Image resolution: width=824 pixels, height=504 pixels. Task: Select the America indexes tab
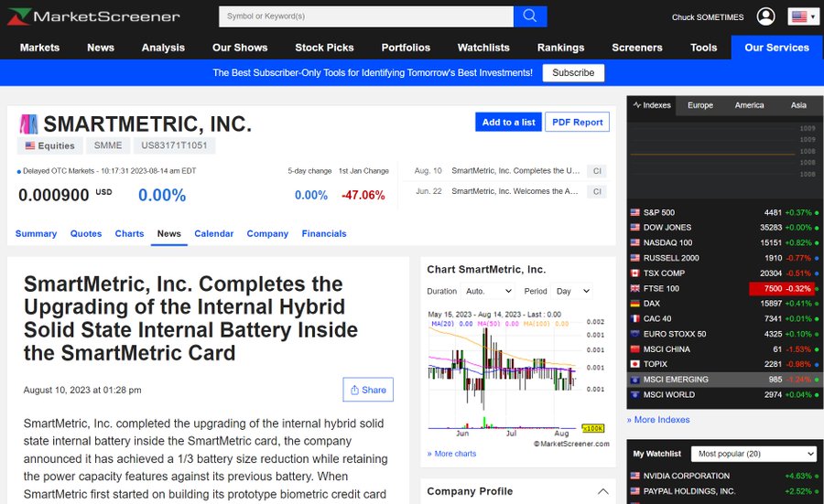point(749,105)
